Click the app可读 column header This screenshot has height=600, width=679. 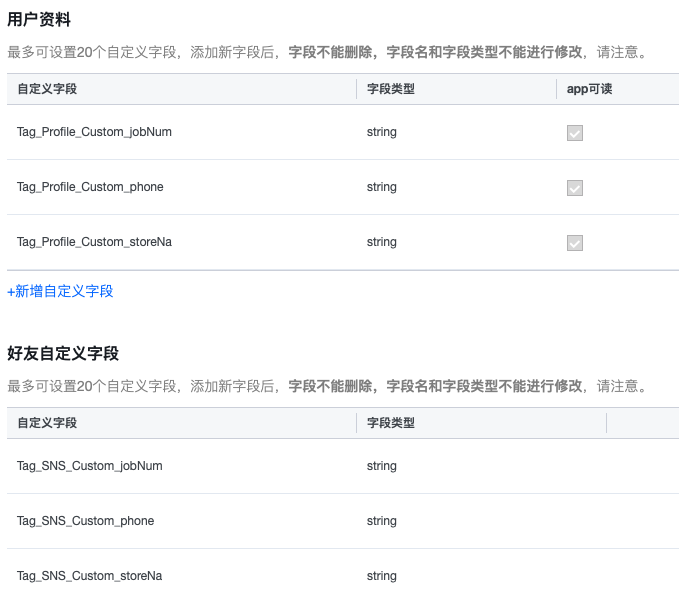(x=589, y=89)
